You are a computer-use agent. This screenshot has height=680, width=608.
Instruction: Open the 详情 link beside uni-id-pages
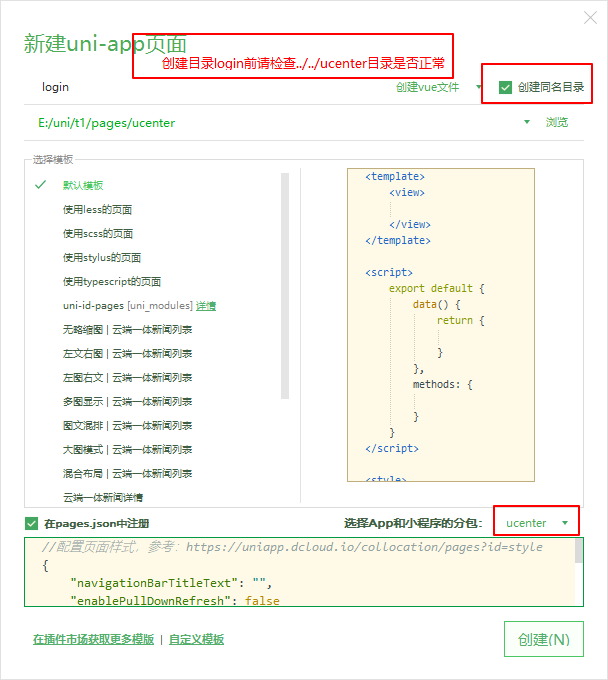(206, 306)
